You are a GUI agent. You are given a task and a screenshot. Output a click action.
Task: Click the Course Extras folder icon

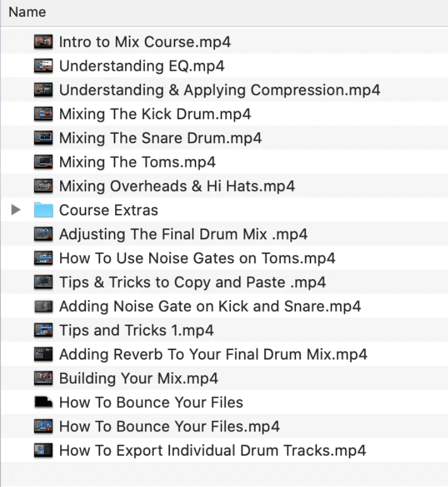43,210
